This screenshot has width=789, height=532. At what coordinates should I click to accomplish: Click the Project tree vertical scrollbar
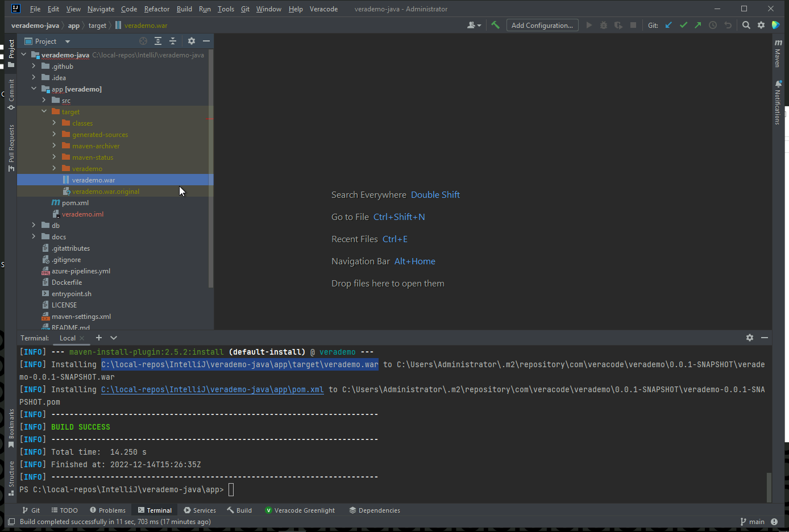click(x=211, y=168)
